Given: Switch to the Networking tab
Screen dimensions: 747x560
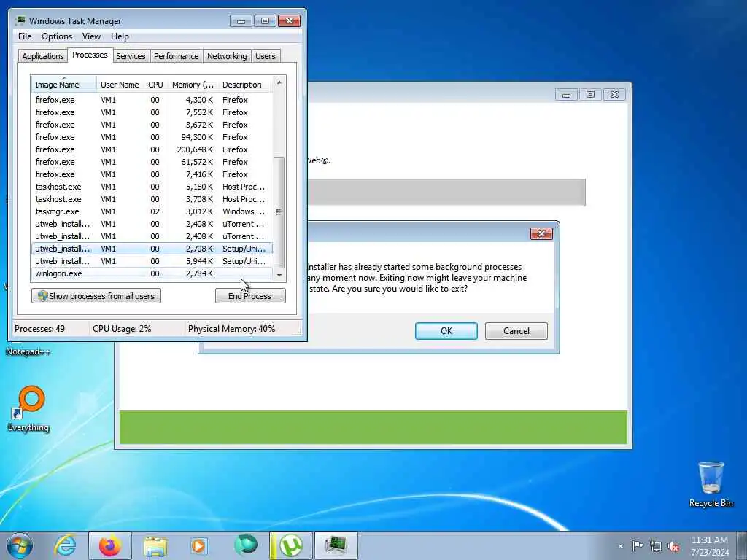Looking at the screenshot, I should [227, 56].
